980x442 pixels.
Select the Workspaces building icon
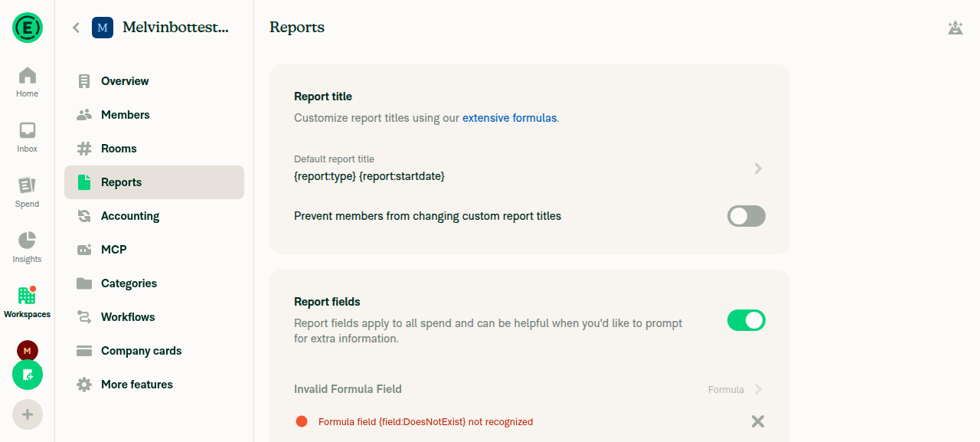[x=28, y=295]
